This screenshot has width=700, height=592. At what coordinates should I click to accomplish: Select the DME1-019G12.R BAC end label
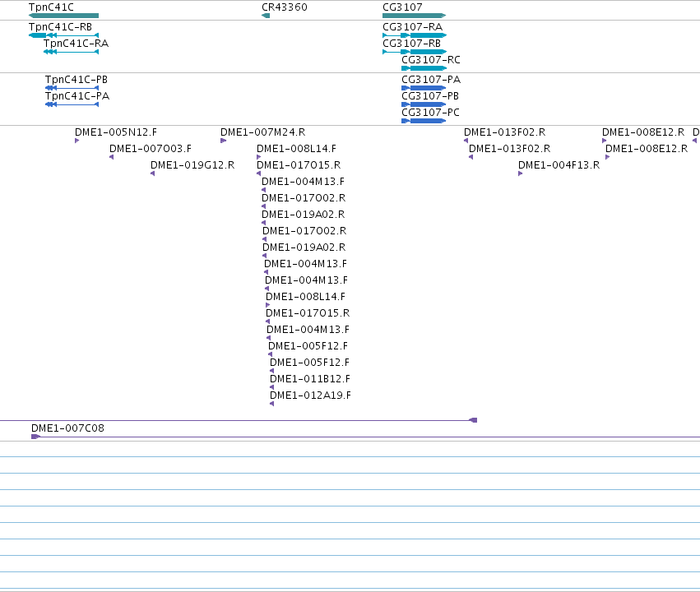pyautogui.click(x=192, y=165)
